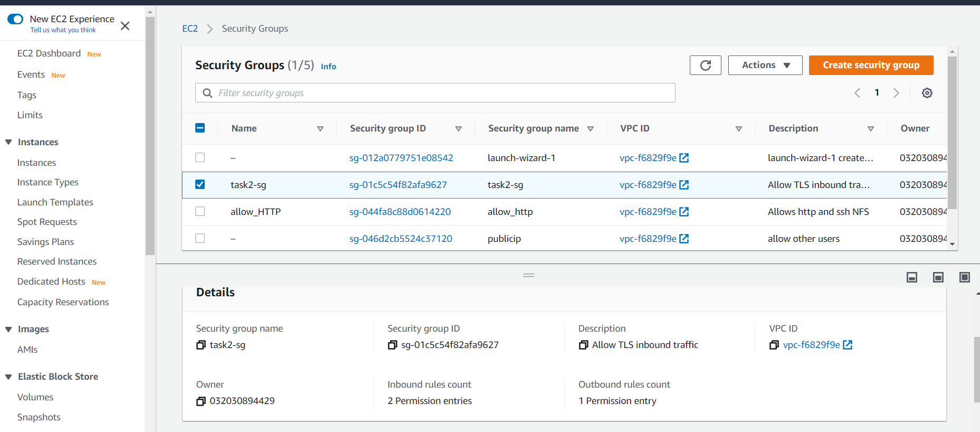
Task: Open Tags in sidebar
Action: tap(27, 95)
